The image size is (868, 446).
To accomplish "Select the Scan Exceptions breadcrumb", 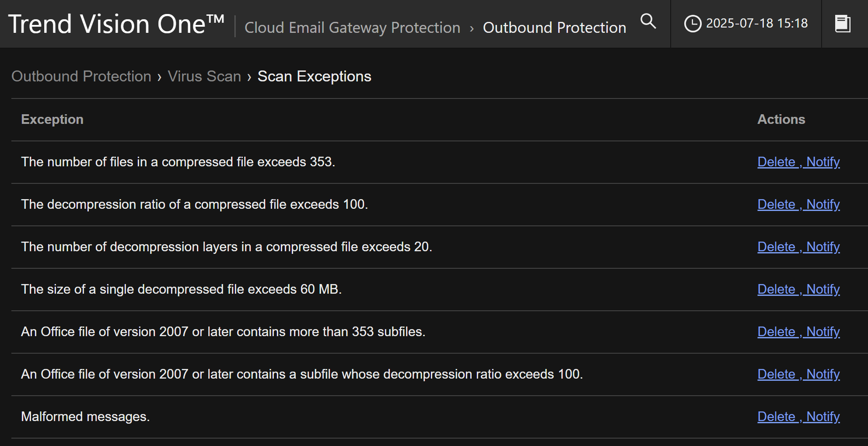I will pyautogui.click(x=314, y=76).
